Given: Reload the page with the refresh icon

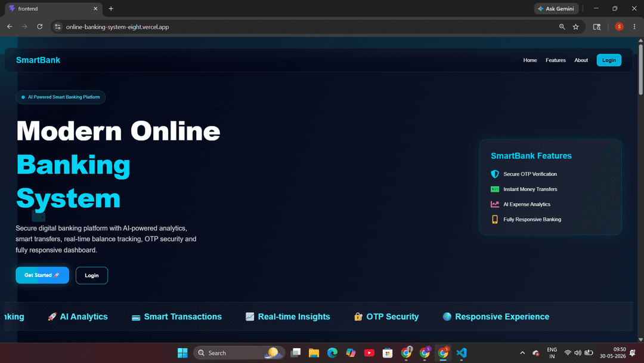Looking at the screenshot, I should click(40, 27).
